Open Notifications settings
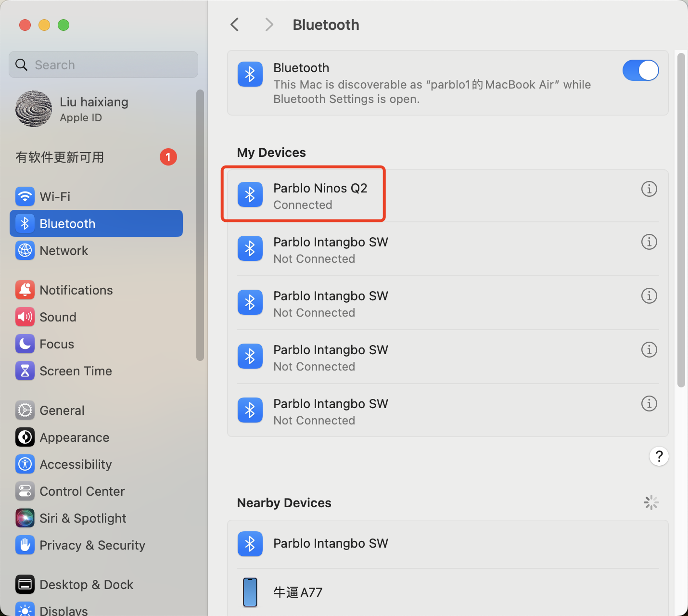Screen dimensions: 688x616 tap(96, 290)
